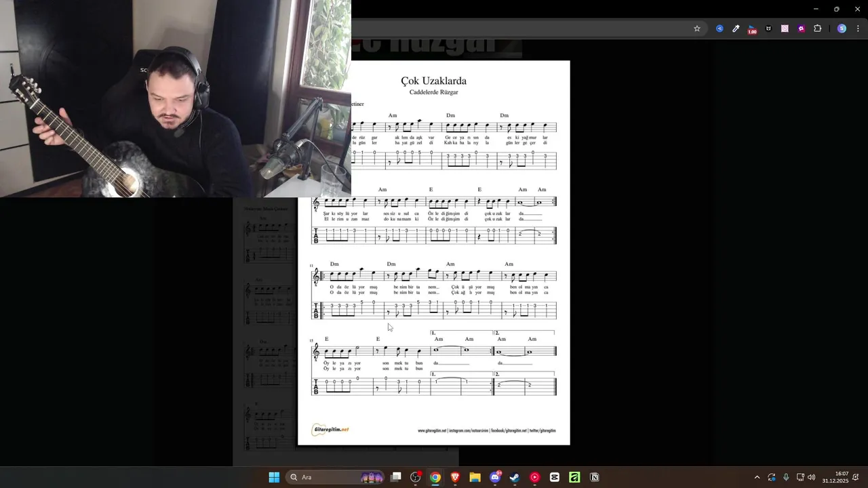868x488 pixels.
Task: Open the blue circular extension in Chrome toolbar
Action: tap(719, 28)
